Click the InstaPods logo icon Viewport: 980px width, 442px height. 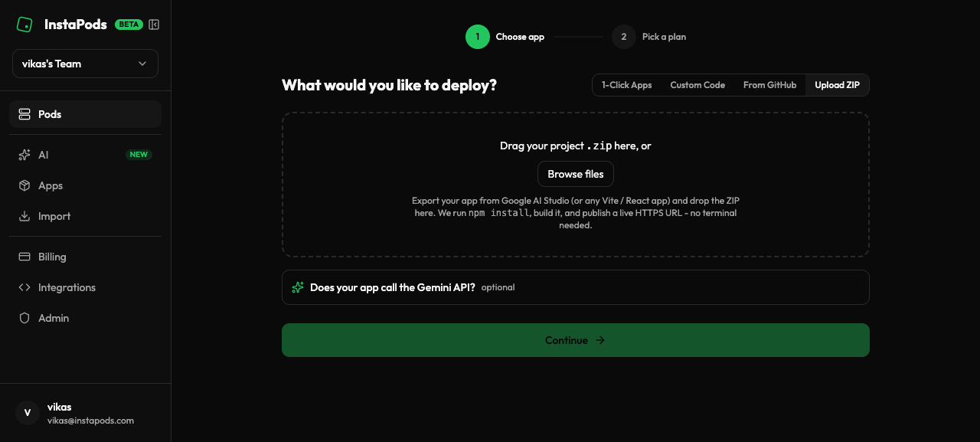24,25
